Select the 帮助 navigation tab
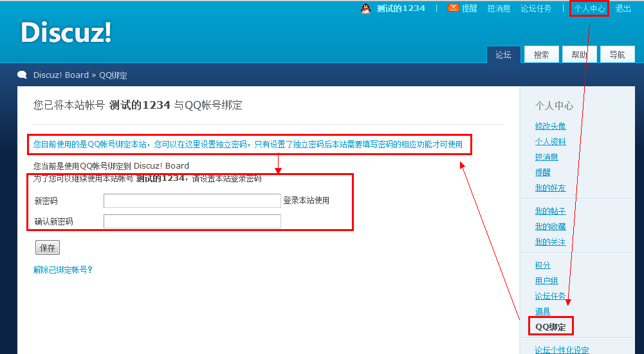Image resolution: width=644 pixels, height=354 pixels. [579, 55]
